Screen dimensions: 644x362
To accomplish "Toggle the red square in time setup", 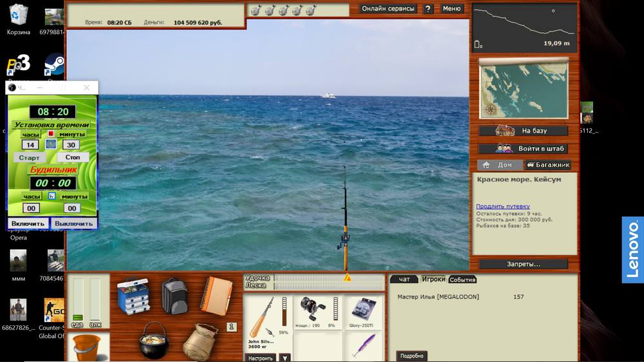I will [51, 134].
